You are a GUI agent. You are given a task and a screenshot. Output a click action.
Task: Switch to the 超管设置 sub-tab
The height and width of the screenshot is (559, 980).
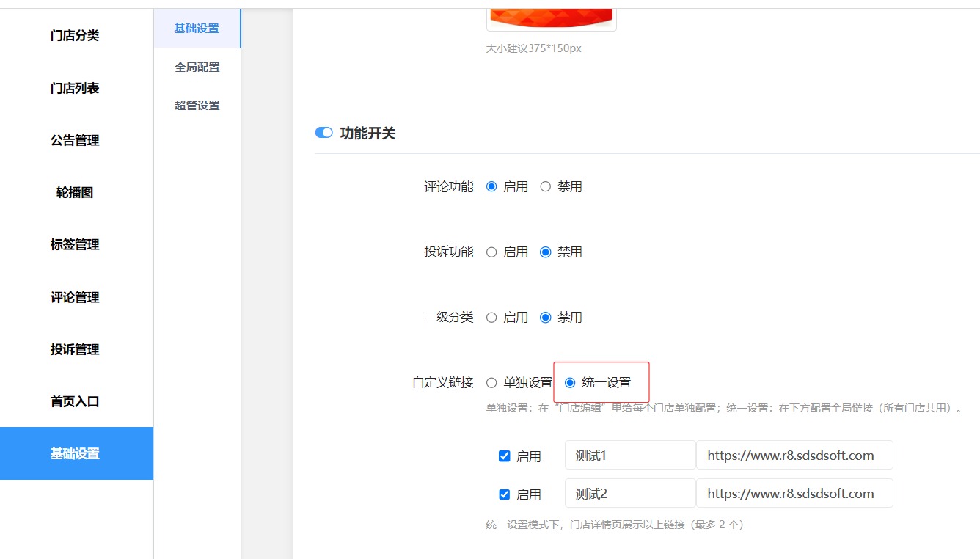tap(197, 105)
